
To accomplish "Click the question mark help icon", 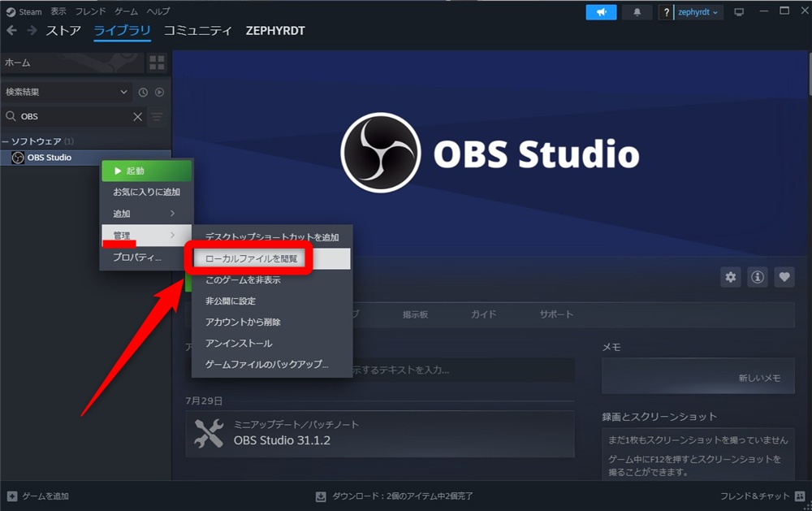I will 666,12.
